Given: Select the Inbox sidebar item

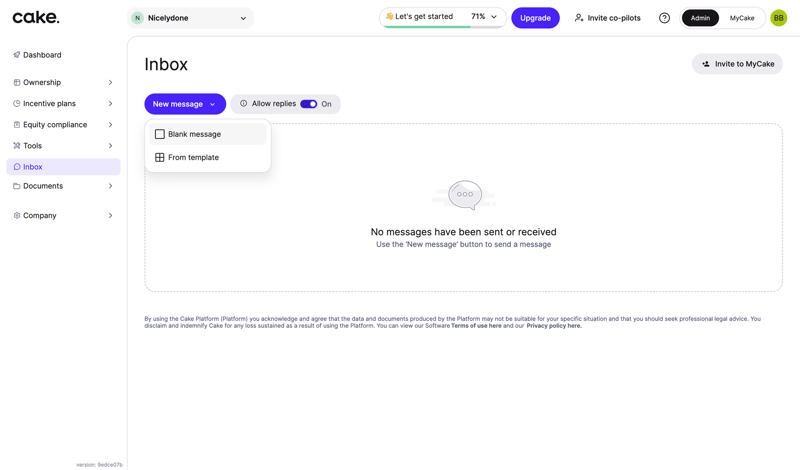Looking at the screenshot, I should (x=33, y=167).
